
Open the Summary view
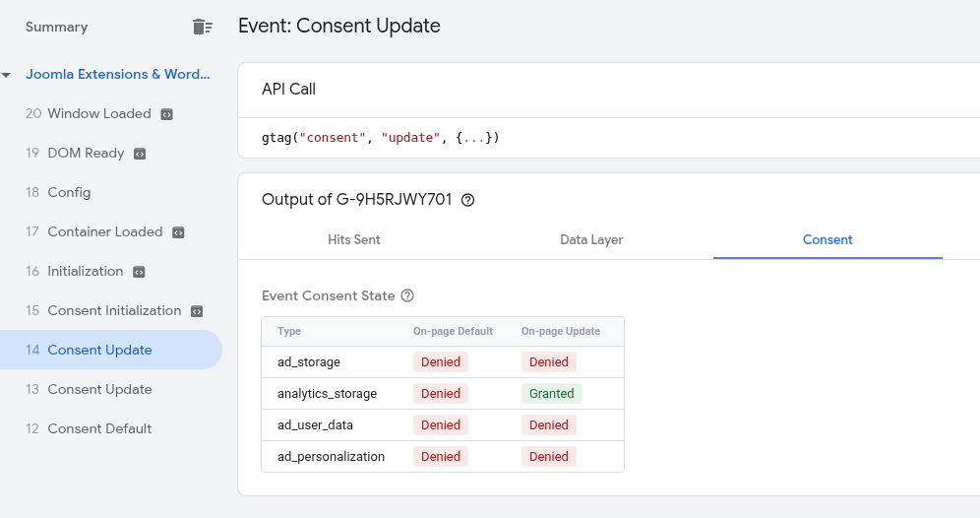click(56, 27)
